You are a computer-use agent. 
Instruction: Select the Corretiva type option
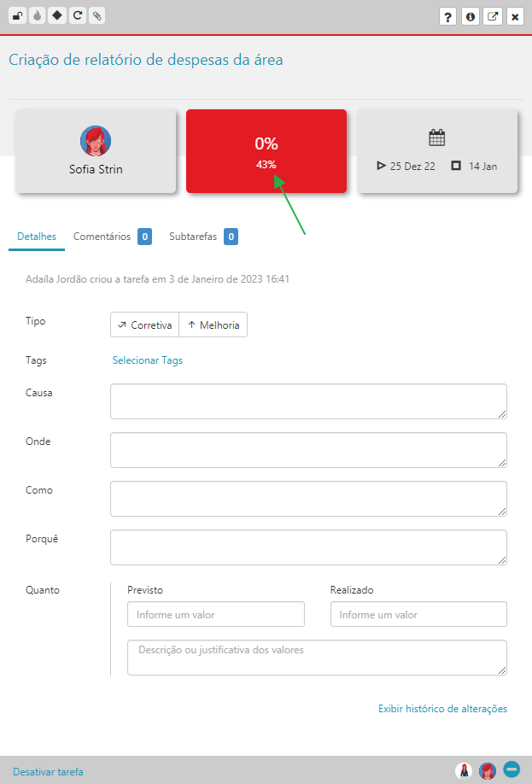coord(145,325)
